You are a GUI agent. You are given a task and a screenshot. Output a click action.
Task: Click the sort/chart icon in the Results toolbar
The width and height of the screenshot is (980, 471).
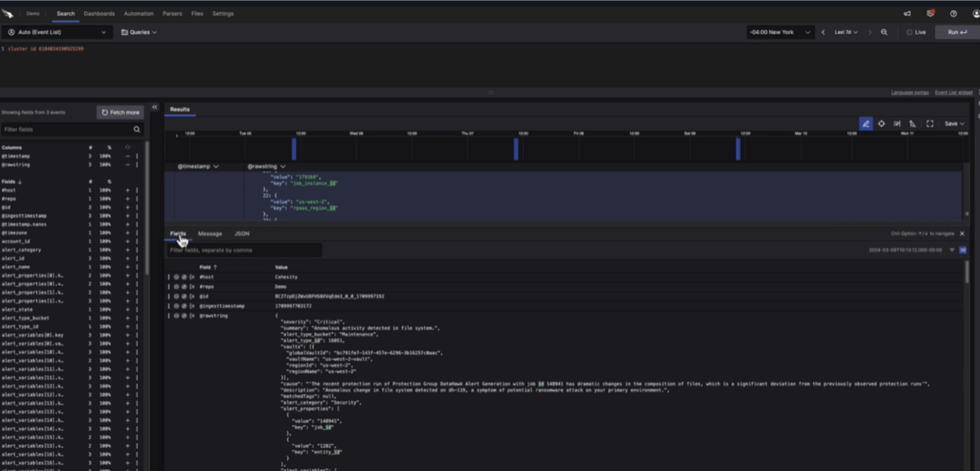tap(912, 124)
